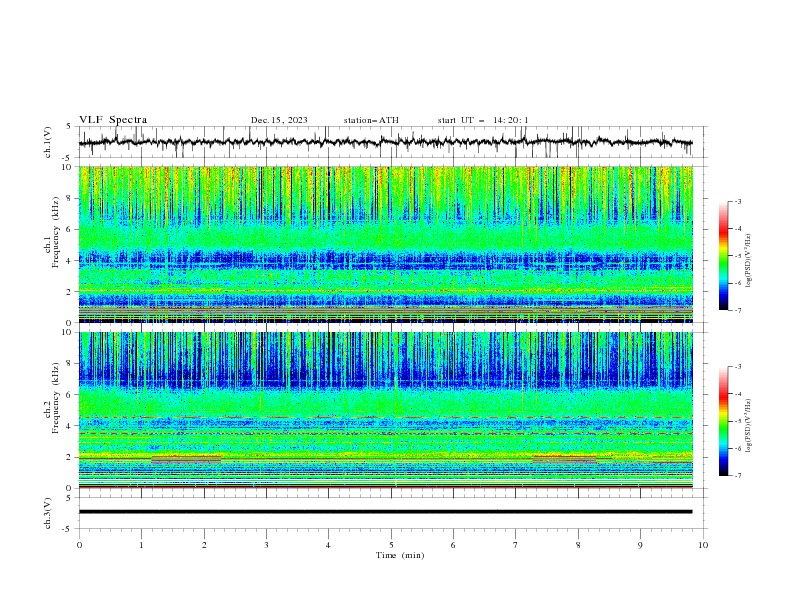This screenshot has width=792, height=612.
Task: Click the ch.1 spectrogram panel
Action: 385,244
